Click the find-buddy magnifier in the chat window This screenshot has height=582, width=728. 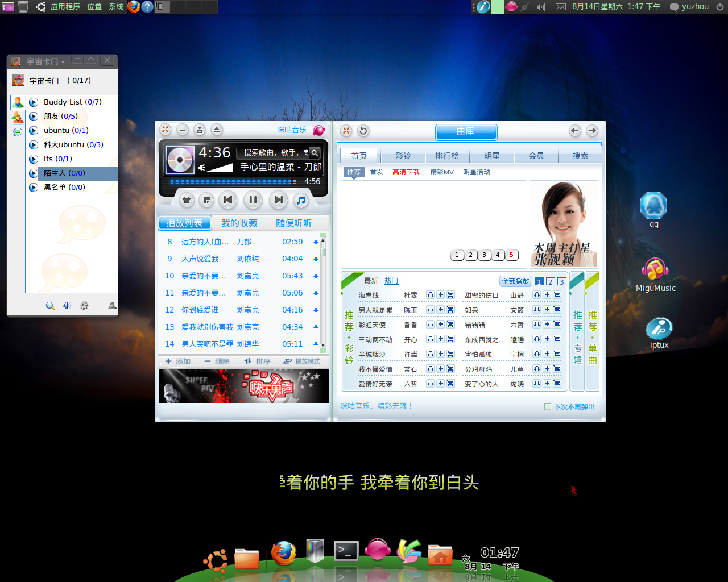[x=50, y=306]
